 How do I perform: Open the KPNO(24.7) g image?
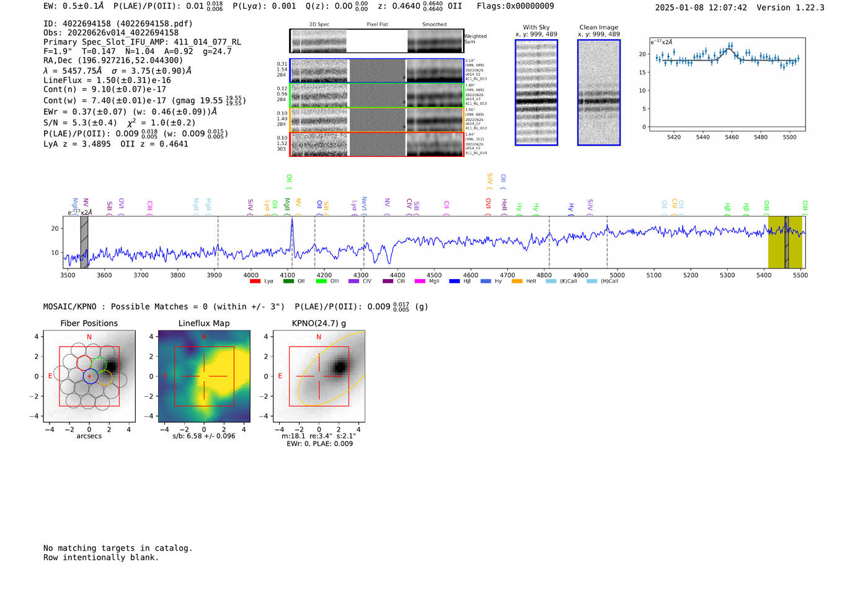[319, 376]
